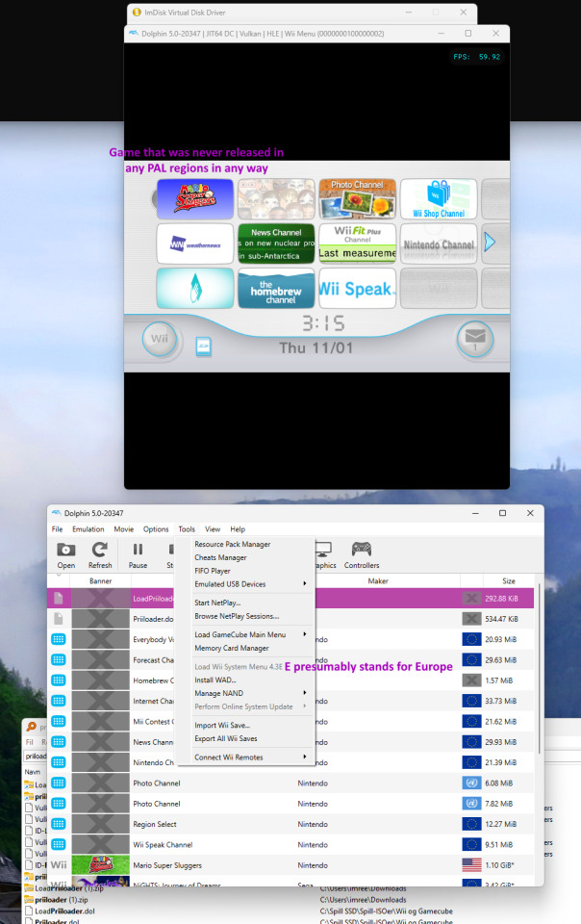Choose Install WAD...
This screenshot has height=924, width=581.
(245, 680)
